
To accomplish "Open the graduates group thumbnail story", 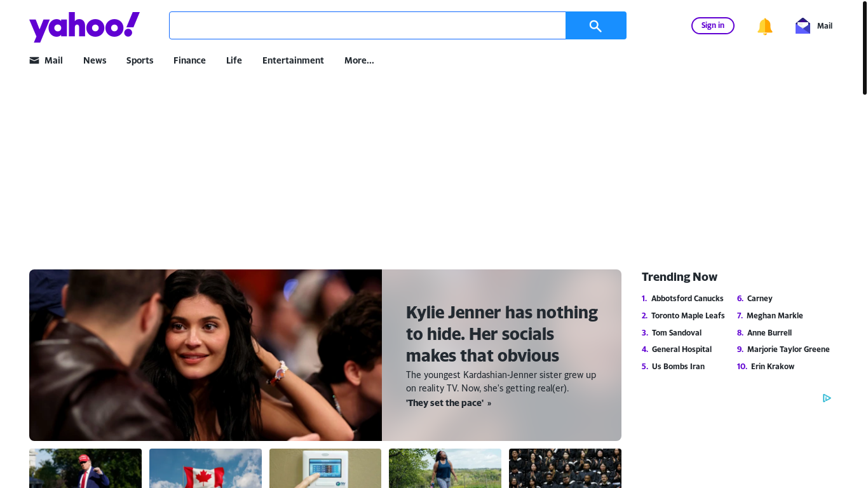I will pos(565,468).
